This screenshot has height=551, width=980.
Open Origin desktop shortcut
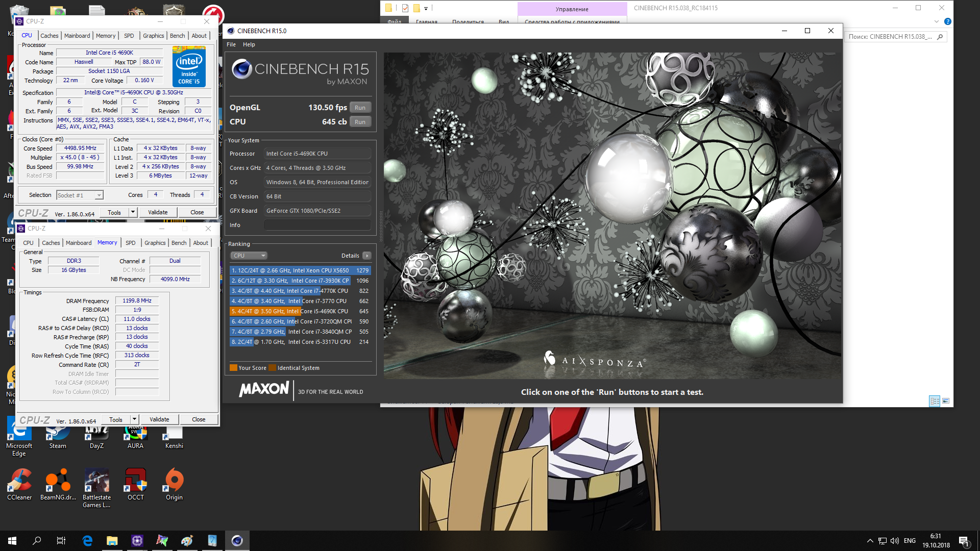[x=174, y=485]
